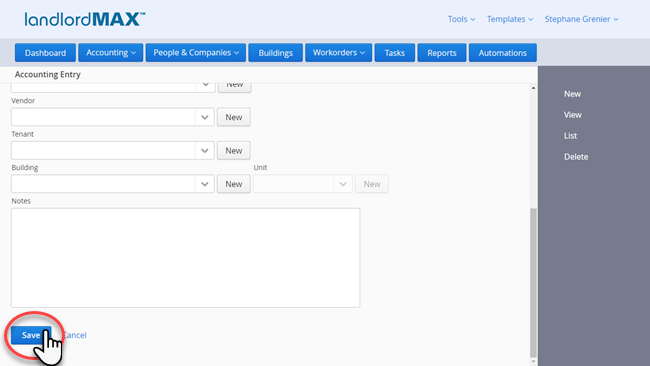
Task: Open the Tenant dropdown arrow
Action: tap(205, 150)
